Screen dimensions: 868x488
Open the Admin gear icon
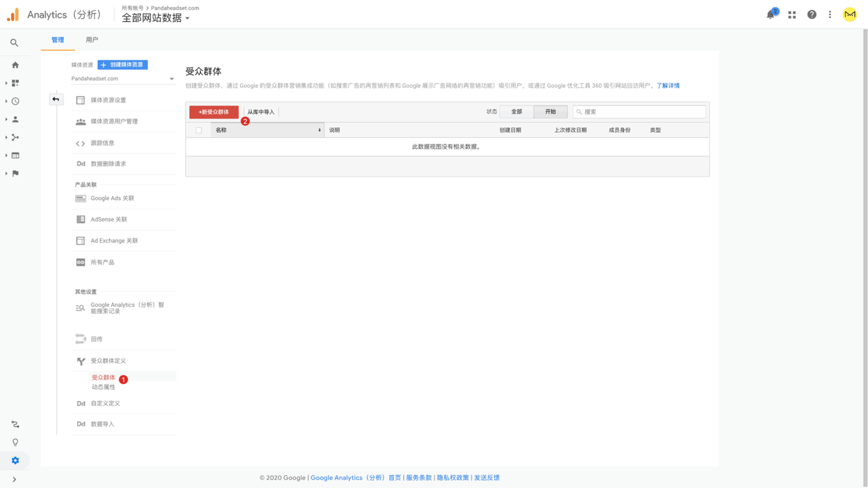click(15, 461)
